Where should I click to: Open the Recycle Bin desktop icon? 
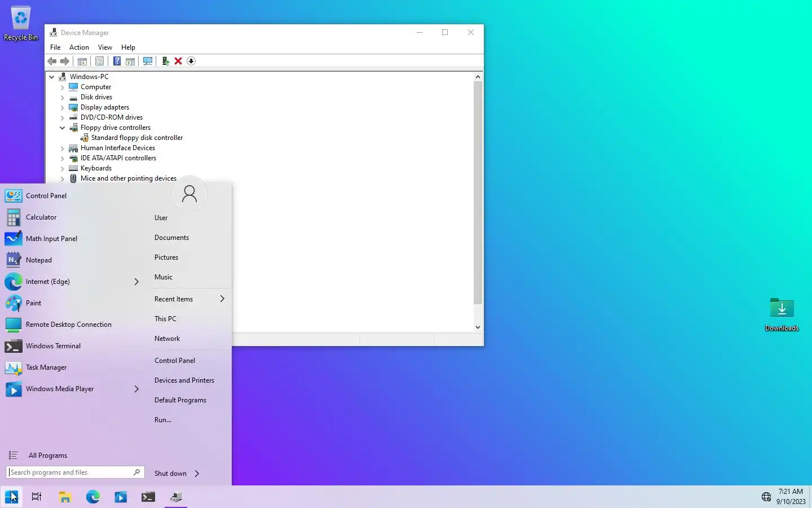(21, 24)
